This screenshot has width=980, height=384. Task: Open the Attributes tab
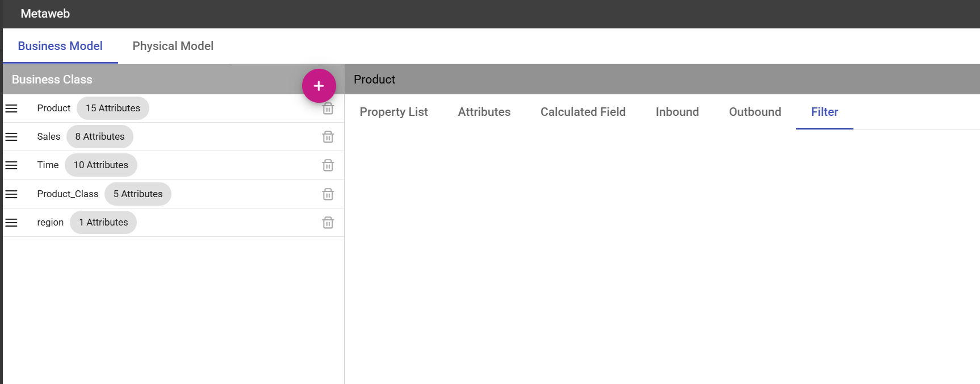pyautogui.click(x=484, y=112)
